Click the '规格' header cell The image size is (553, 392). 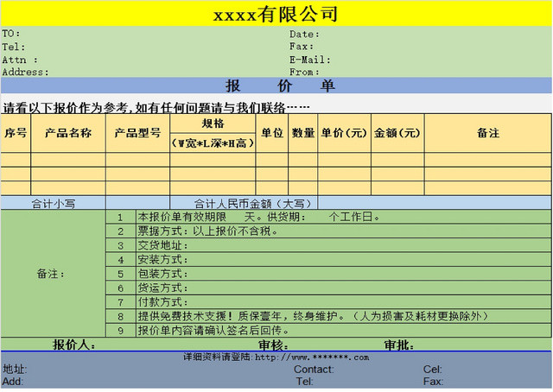click(213, 123)
